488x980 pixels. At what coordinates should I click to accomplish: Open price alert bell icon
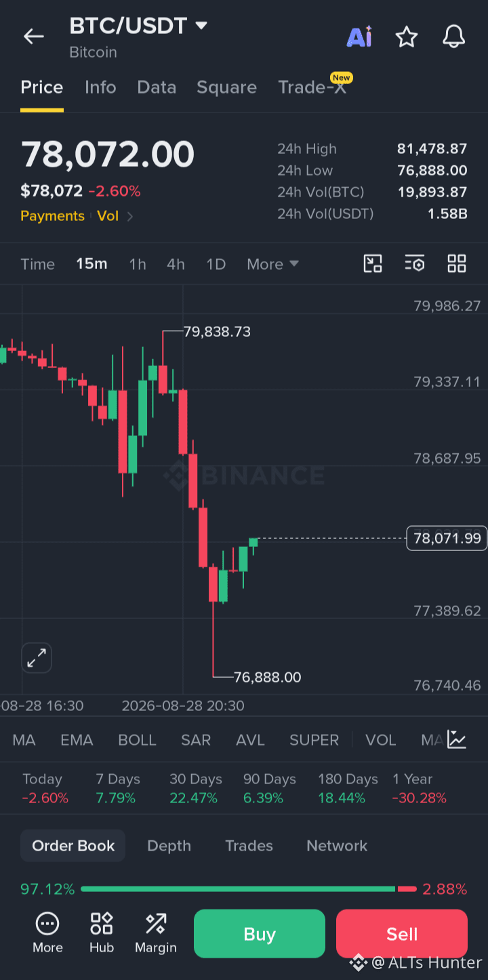[453, 37]
